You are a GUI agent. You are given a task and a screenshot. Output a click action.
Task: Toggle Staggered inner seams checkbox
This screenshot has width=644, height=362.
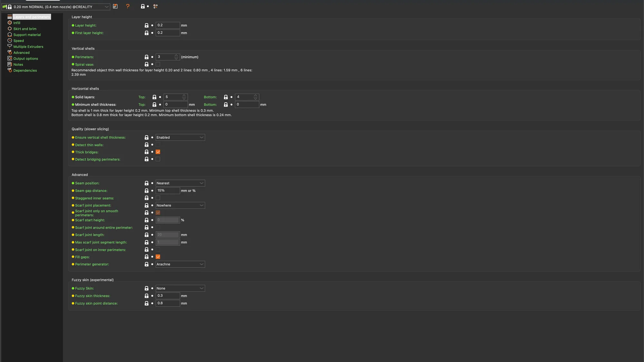coord(158,198)
